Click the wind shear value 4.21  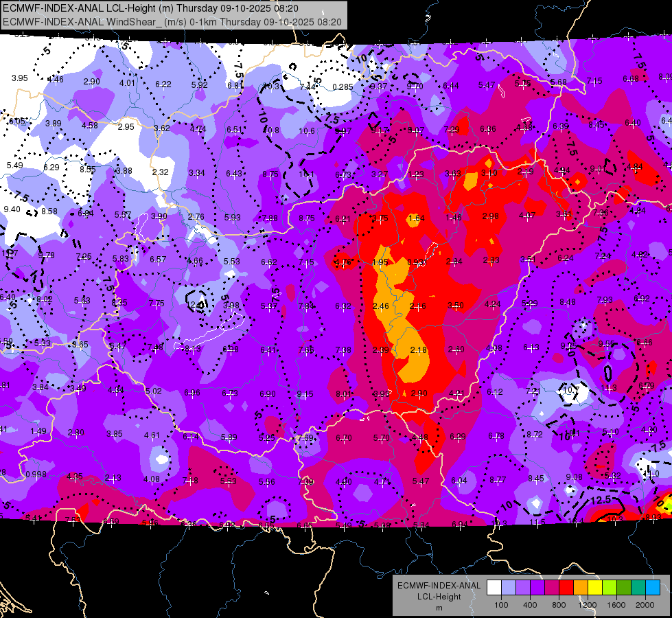(x=457, y=393)
